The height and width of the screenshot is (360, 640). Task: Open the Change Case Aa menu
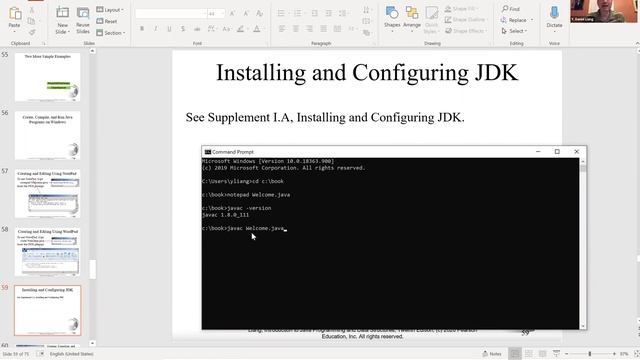(x=227, y=29)
